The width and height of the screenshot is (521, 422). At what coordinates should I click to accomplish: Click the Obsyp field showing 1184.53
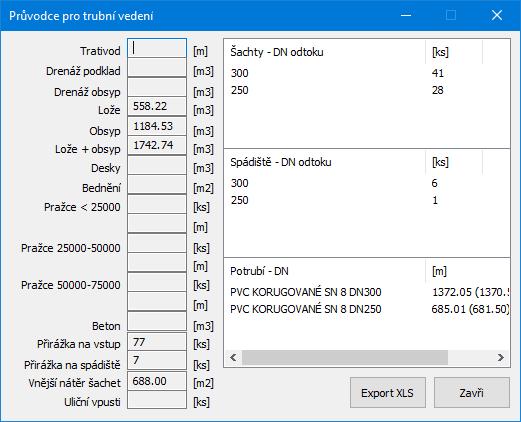157,126
